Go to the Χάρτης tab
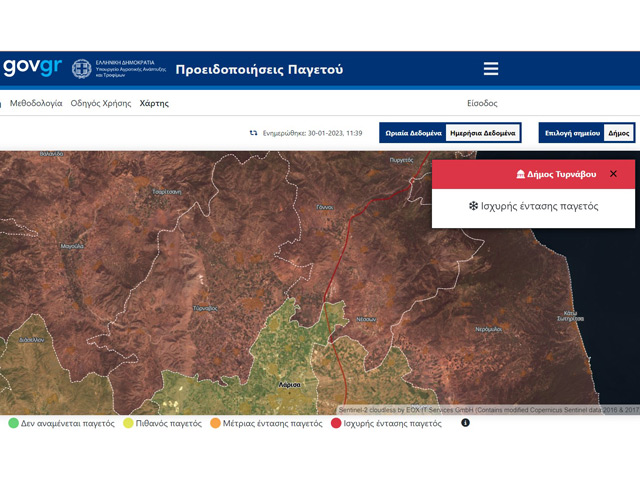640x480 pixels. click(154, 103)
